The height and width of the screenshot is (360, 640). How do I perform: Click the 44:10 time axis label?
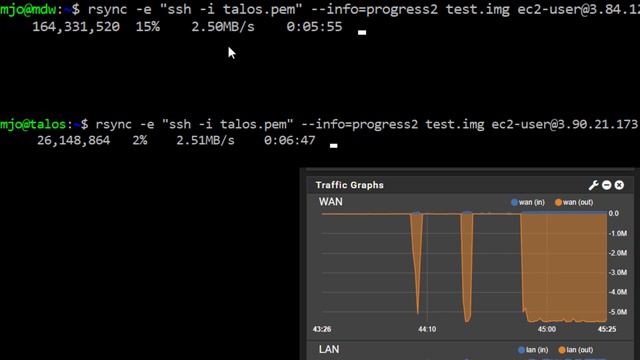(x=427, y=329)
